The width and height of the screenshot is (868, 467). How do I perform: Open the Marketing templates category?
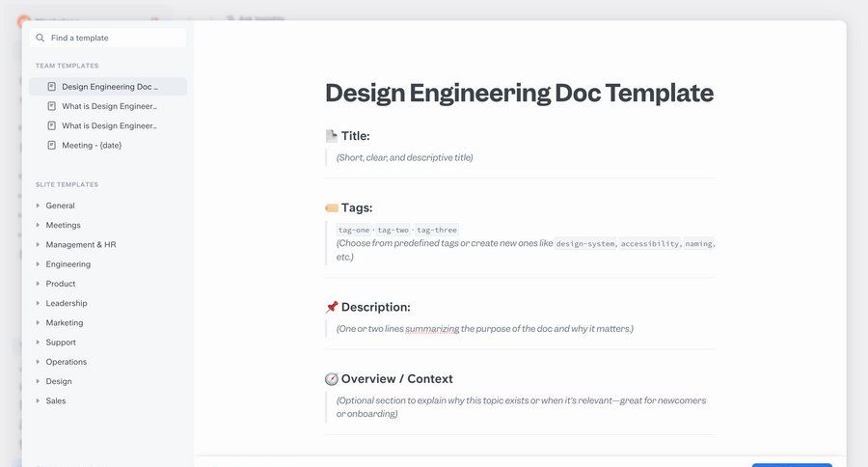[64, 323]
